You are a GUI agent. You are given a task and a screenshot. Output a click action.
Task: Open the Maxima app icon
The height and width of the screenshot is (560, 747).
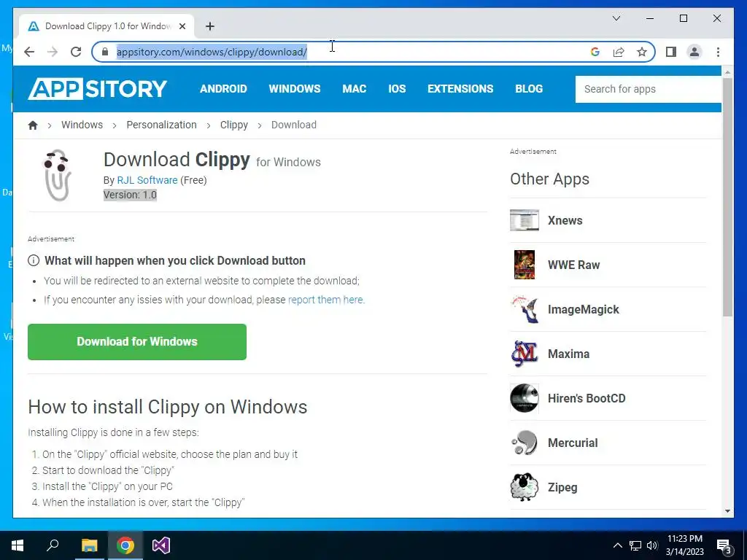pyautogui.click(x=524, y=354)
